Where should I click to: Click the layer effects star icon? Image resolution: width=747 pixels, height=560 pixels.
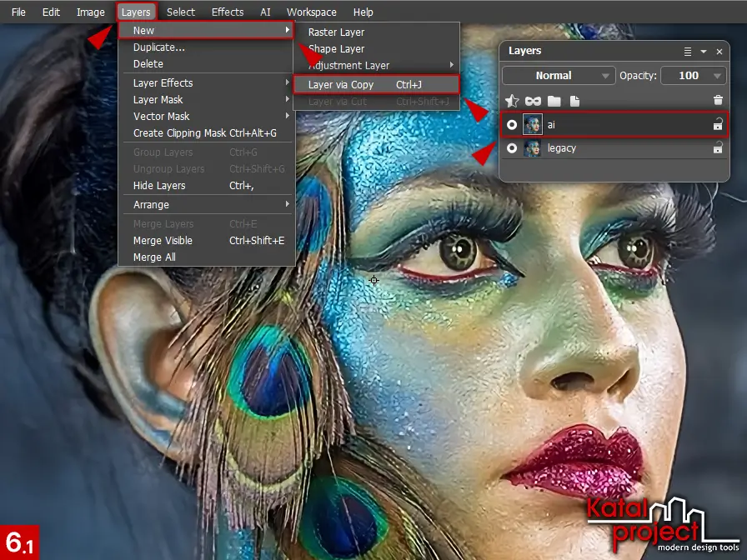point(513,101)
